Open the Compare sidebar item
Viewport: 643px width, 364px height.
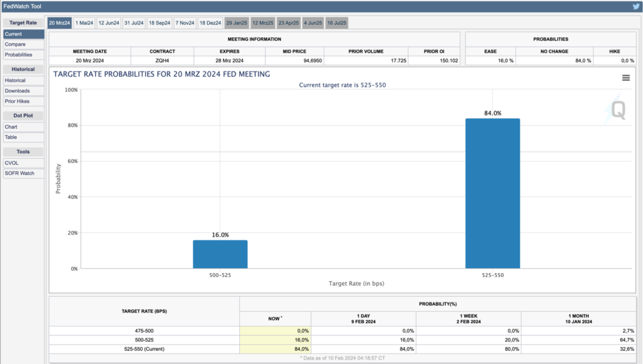pyautogui.click(x=23, y=45)
